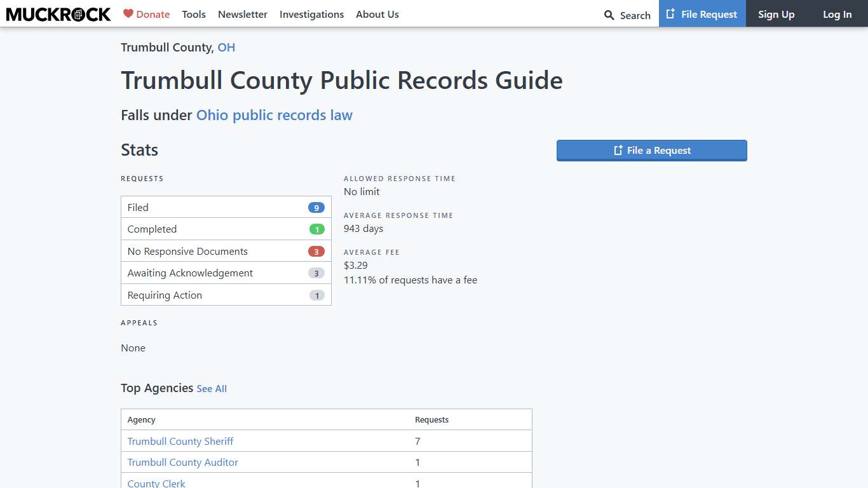Click the OH state link
Viewport: 868px width, 488px height.
[x=226, y=47]
